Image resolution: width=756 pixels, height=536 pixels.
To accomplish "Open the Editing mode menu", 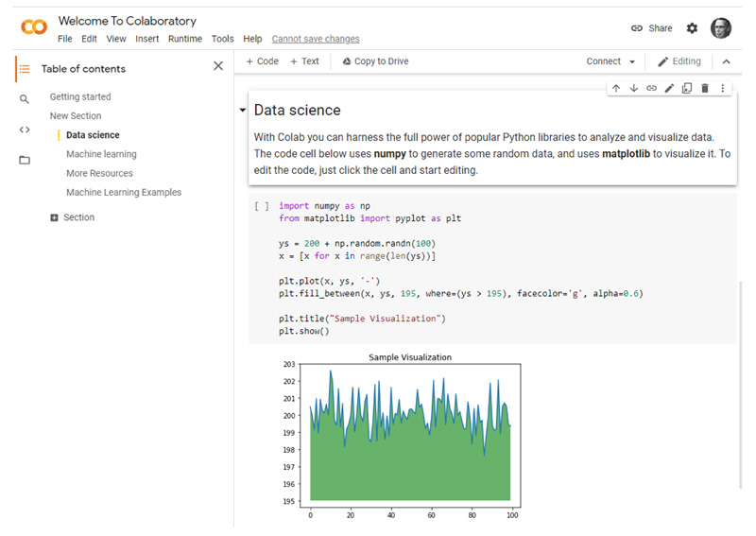I will [x=679, y=61].
